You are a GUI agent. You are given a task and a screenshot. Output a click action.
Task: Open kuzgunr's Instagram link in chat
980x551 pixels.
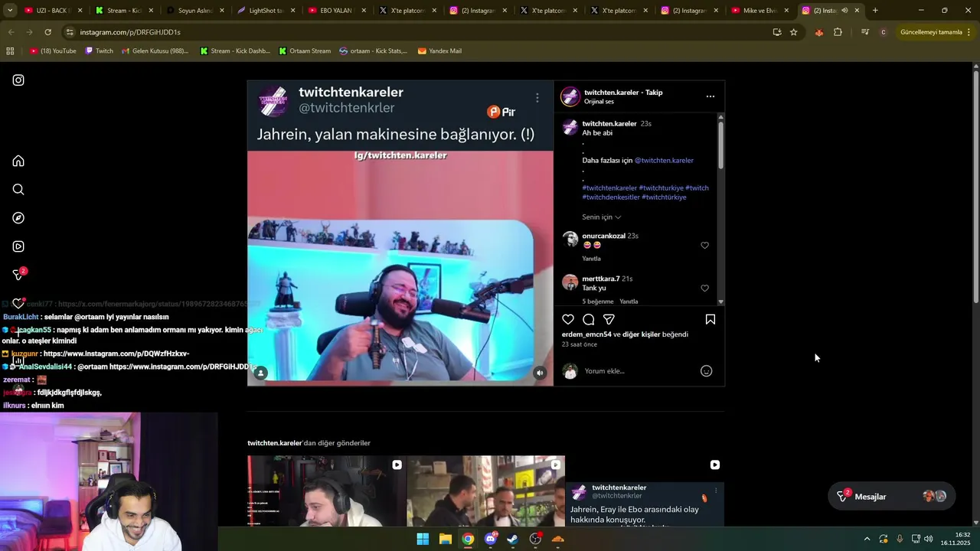(116, 354)
